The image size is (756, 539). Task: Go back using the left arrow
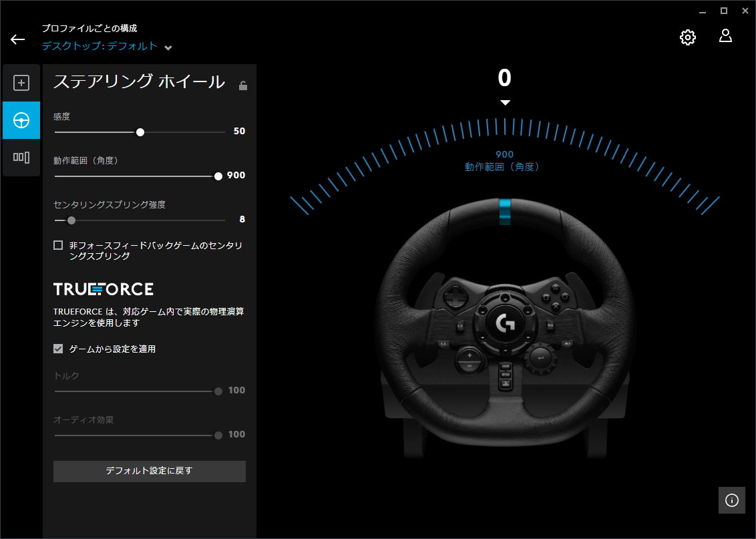pyautogui.click(x=18, y=39)
